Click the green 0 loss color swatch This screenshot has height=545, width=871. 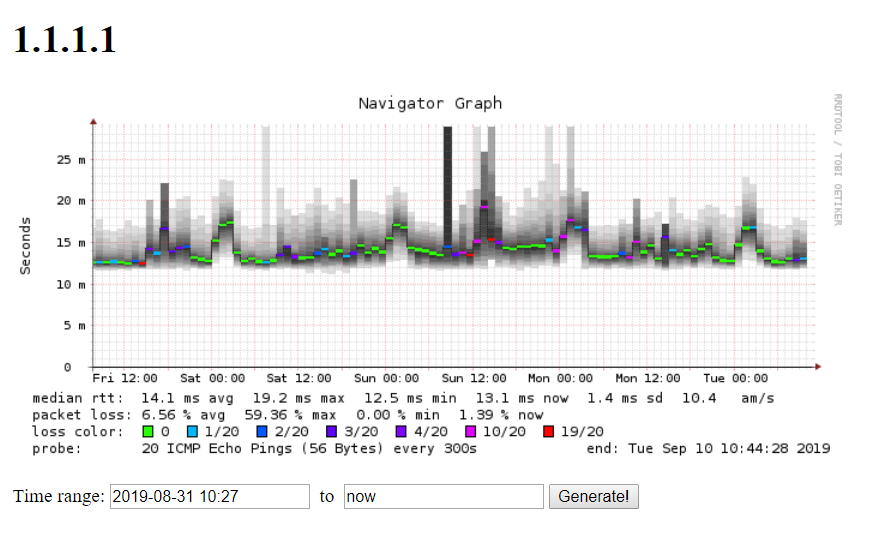click(x=148, y=432)
